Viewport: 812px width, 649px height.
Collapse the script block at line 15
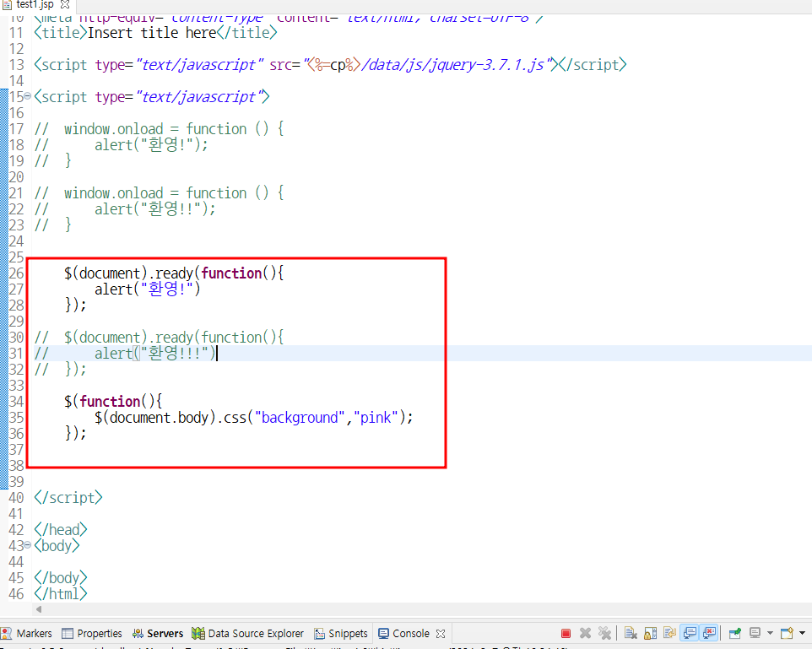pos(28,96)
